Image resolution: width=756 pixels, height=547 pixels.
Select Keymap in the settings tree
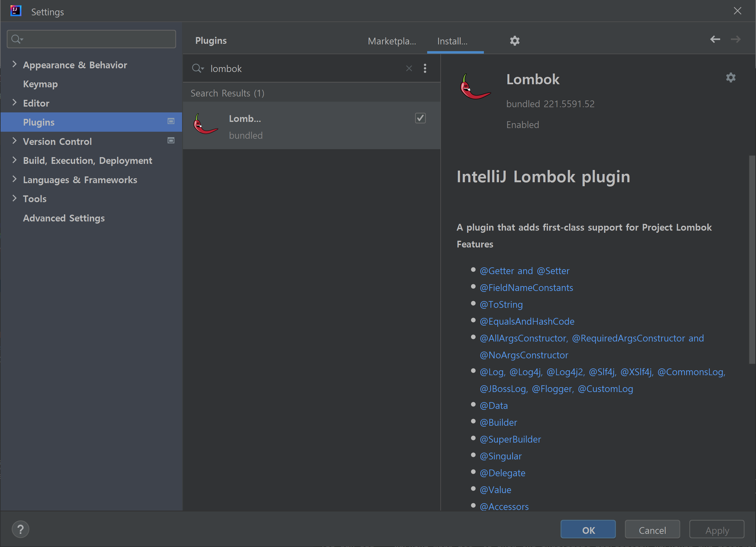(40, 84)
